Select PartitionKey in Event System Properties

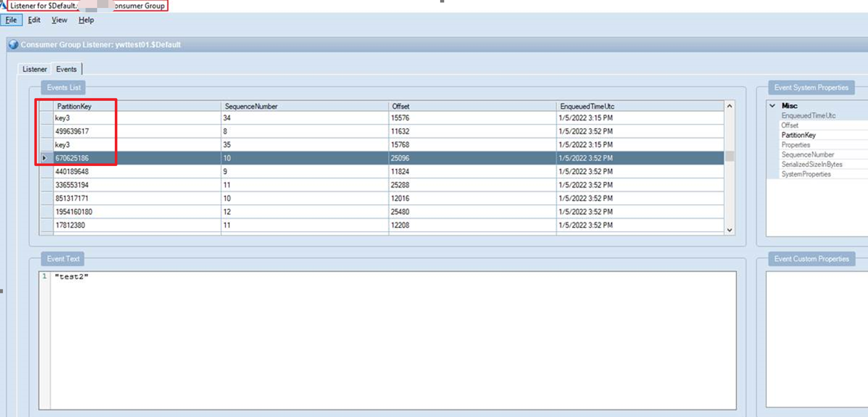(x=798, y=135)
